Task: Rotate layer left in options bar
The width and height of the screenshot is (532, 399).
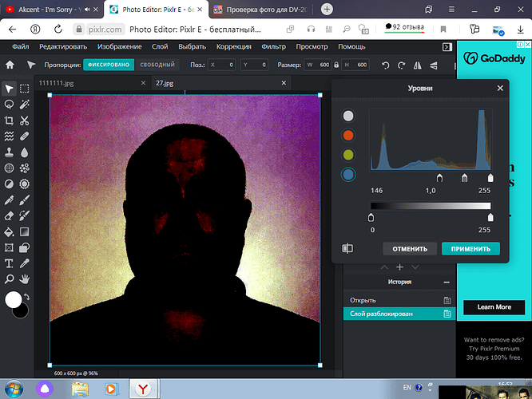Action: coord(385,65)
